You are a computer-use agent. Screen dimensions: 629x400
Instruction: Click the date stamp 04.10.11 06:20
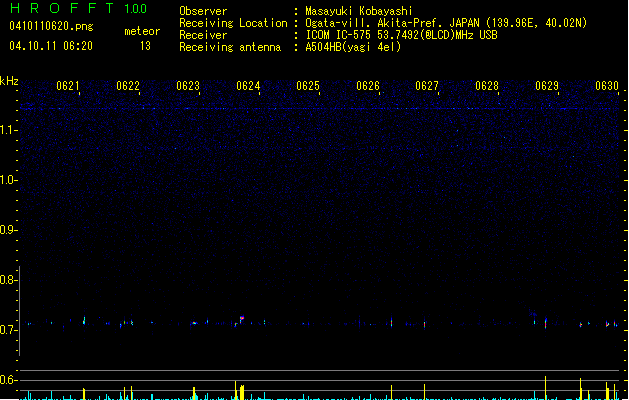pyautogui.click(x=51, y=46)
